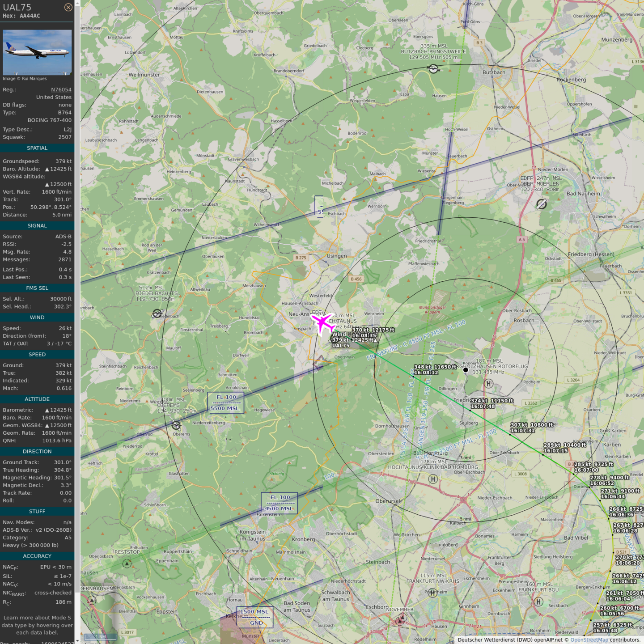Click the FL 100 / 4500 MSL airspace label
This screenshot has width=644, height=644.
coord(279,503)
